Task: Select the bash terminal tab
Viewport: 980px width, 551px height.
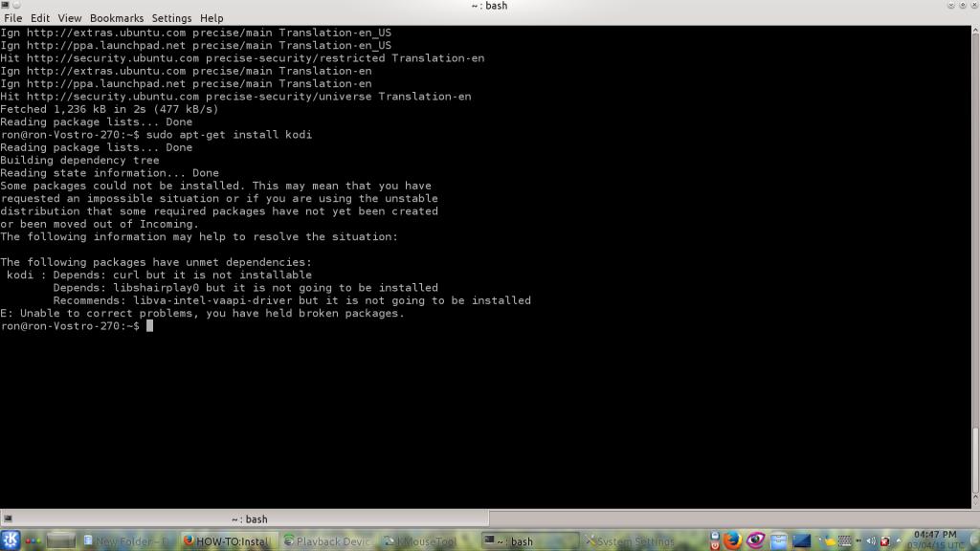Action: coord(249,519)
